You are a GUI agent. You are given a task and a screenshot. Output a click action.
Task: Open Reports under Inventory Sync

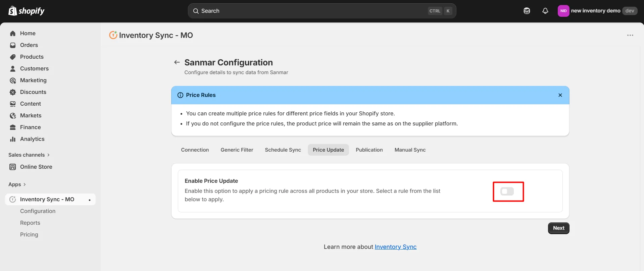pyautogui.click(x=30, y=223)
